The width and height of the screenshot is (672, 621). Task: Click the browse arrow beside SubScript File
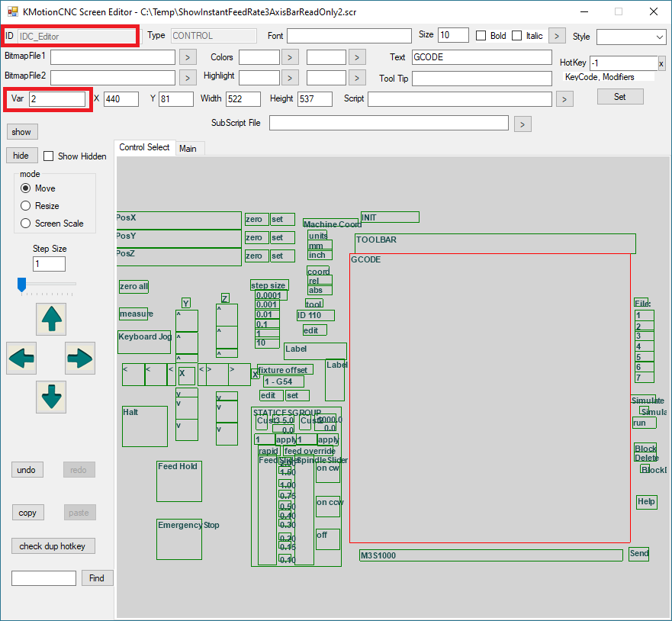point(522,124)
